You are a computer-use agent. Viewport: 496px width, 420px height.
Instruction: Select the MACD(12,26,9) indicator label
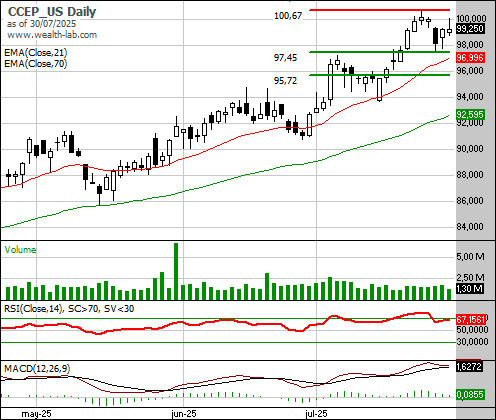click(37, 368)
